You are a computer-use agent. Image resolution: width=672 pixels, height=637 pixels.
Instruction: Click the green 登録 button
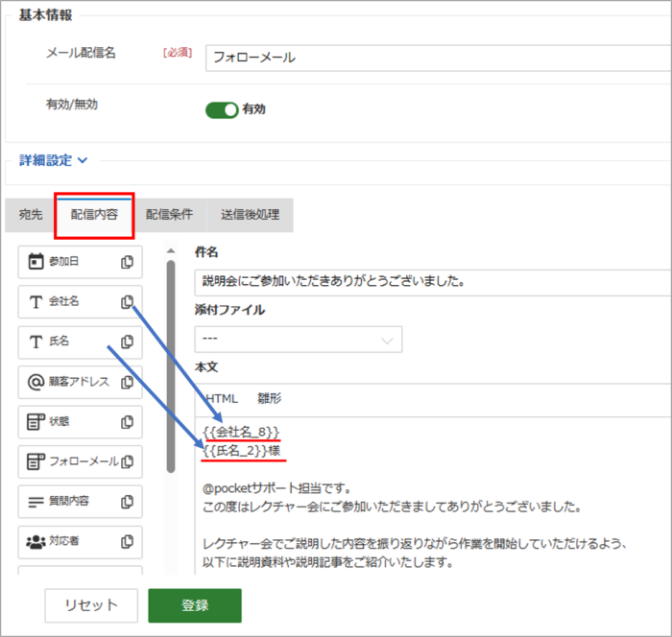(195, 605)
